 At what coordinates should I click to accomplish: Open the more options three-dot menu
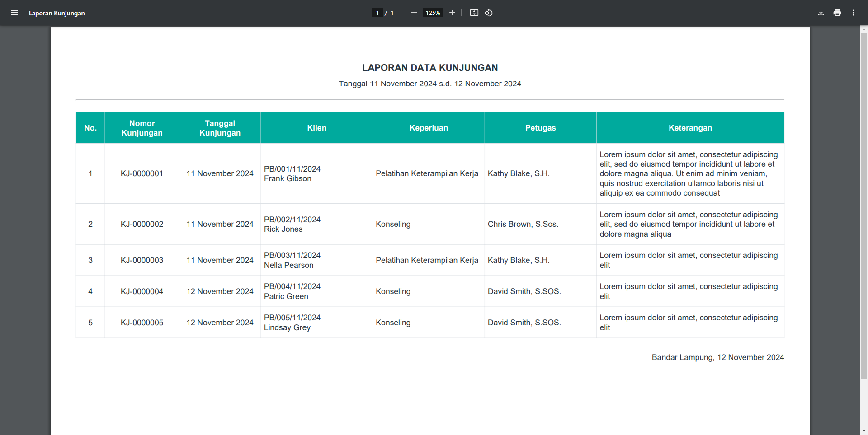pos(854,13)
